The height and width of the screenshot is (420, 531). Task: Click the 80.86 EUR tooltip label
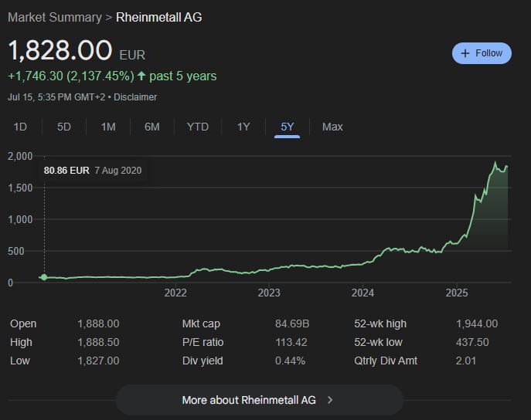coord(66,170)
